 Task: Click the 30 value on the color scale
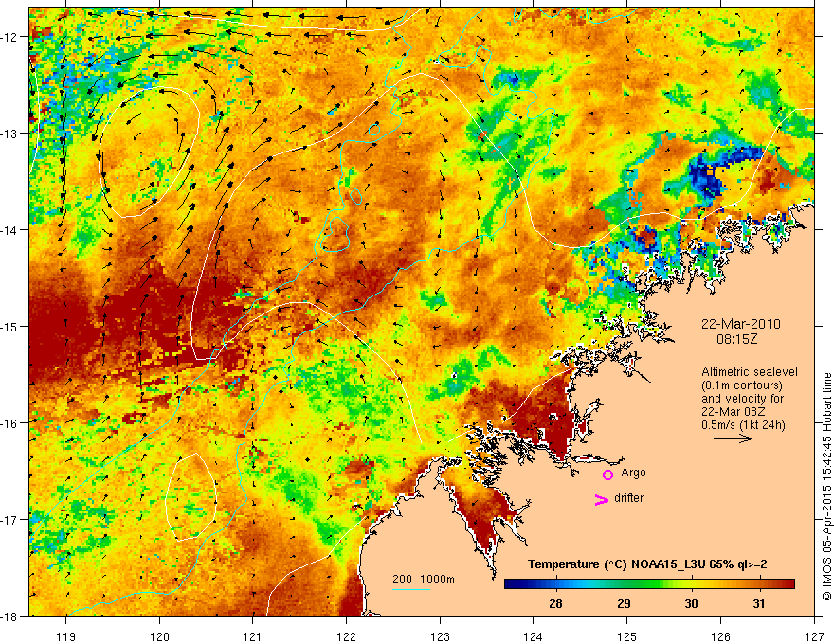click(691, 603)
